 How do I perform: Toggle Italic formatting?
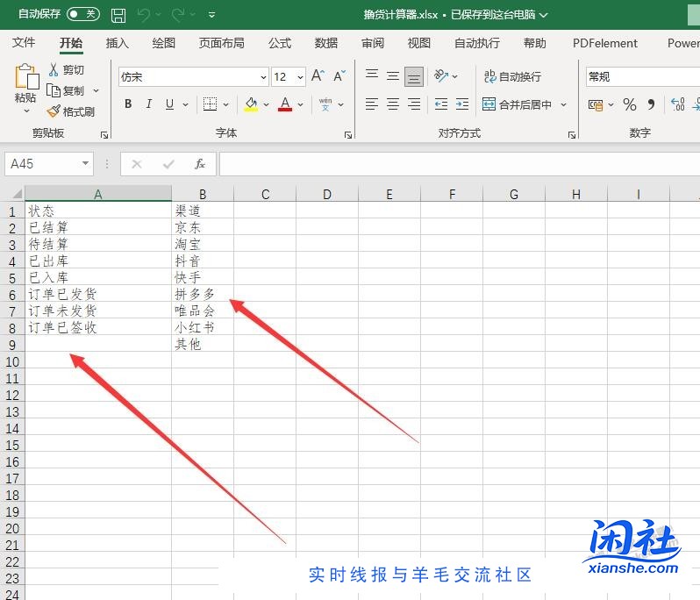coord(148,104)
